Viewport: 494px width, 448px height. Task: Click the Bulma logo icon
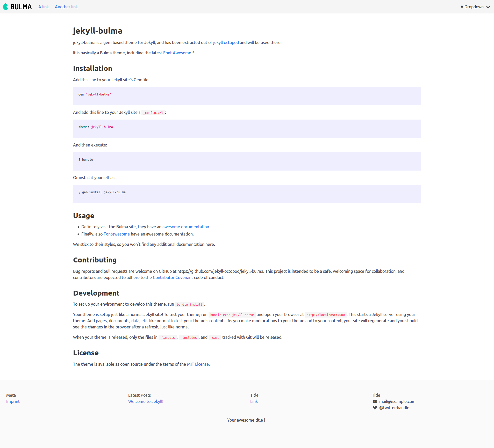5,7
